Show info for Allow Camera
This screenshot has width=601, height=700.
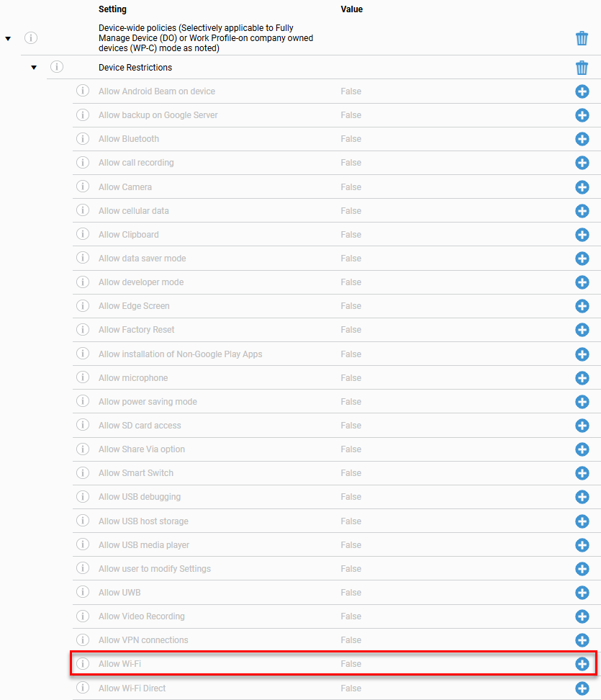[x=83, y=186]
